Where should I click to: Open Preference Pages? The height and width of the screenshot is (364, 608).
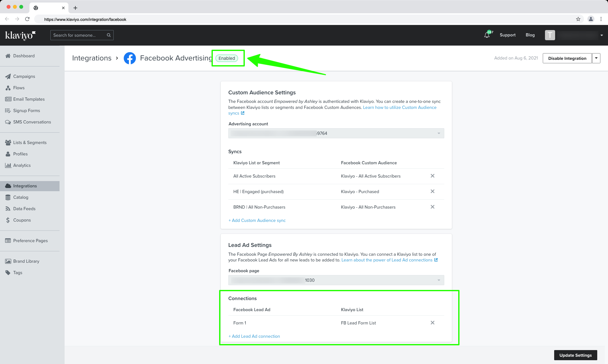coord(30,241)
